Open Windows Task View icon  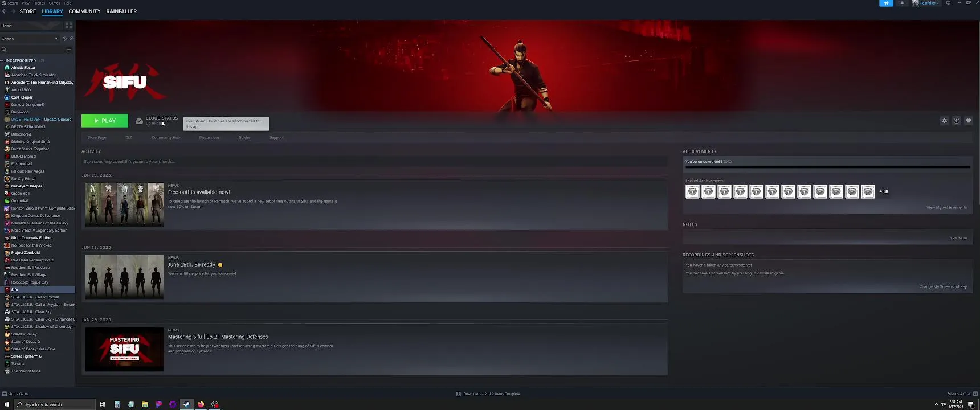point(103,404)
